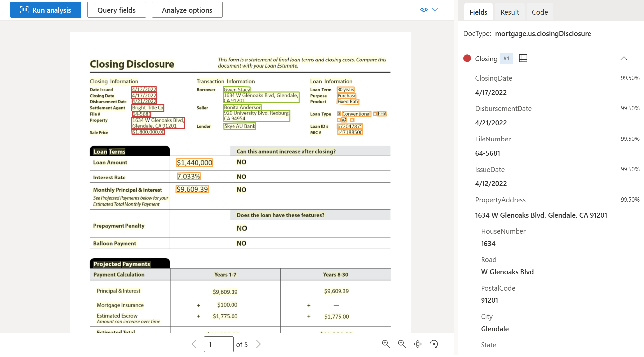Image resolution: width=644 pixels, height=357 pixels.
Task: Open the Code tab
Action: (539, 12)
